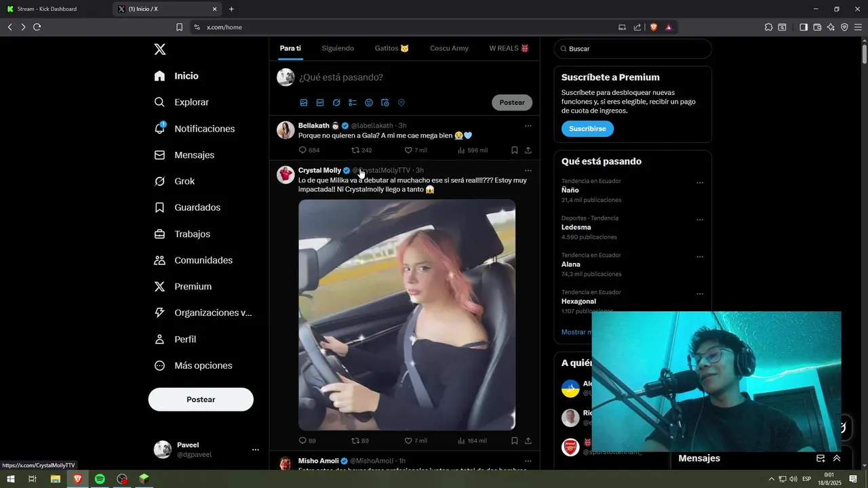
Task: Open more options for Hexagonal trend
Action: point(700,294)
